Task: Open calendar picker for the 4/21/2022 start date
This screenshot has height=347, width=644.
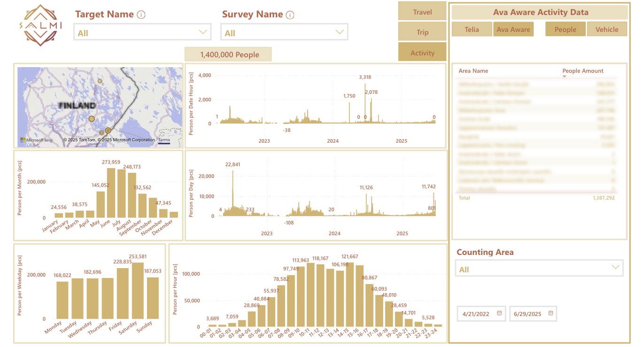Action: point(499,313)
